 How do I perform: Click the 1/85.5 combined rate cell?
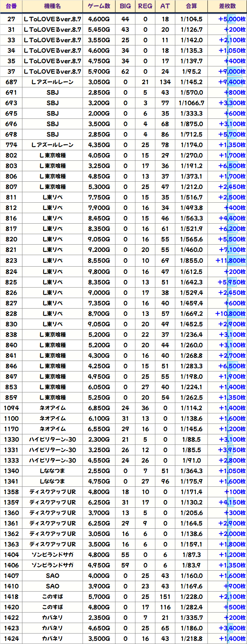[x=191, y=450]
